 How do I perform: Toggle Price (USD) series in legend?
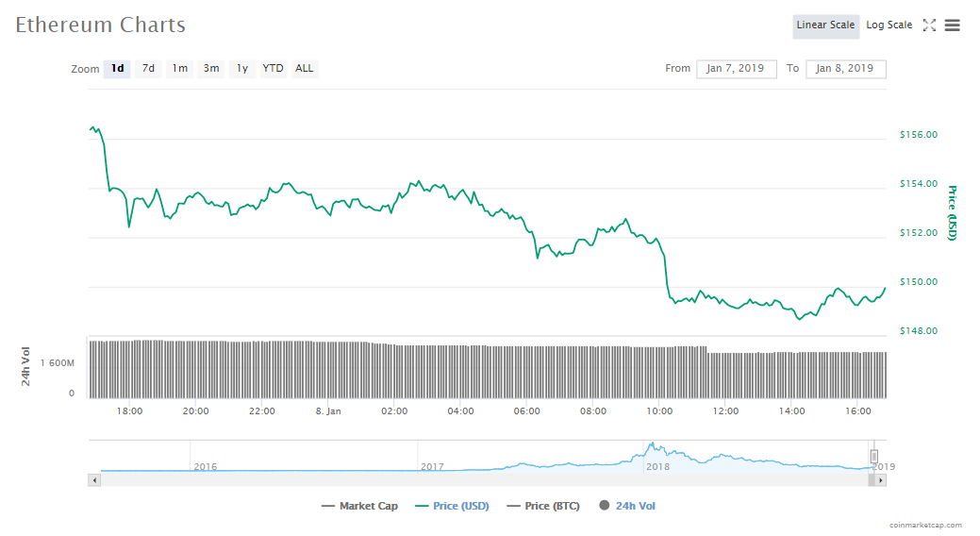(452, 506)
